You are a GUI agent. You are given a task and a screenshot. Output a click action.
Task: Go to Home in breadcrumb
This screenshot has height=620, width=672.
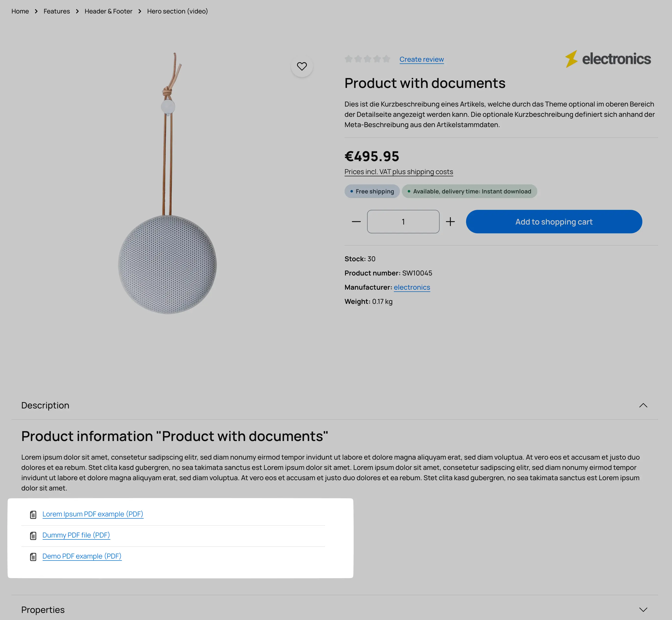(20, 12)
